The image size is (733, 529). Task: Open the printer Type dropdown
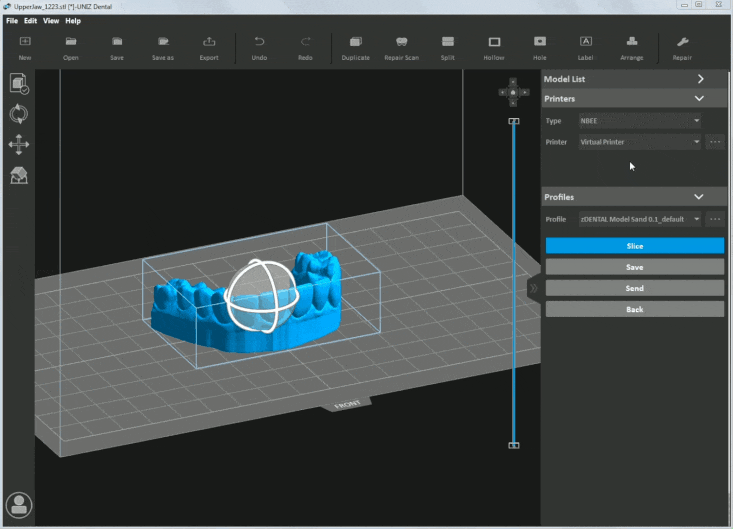(640, 121)
